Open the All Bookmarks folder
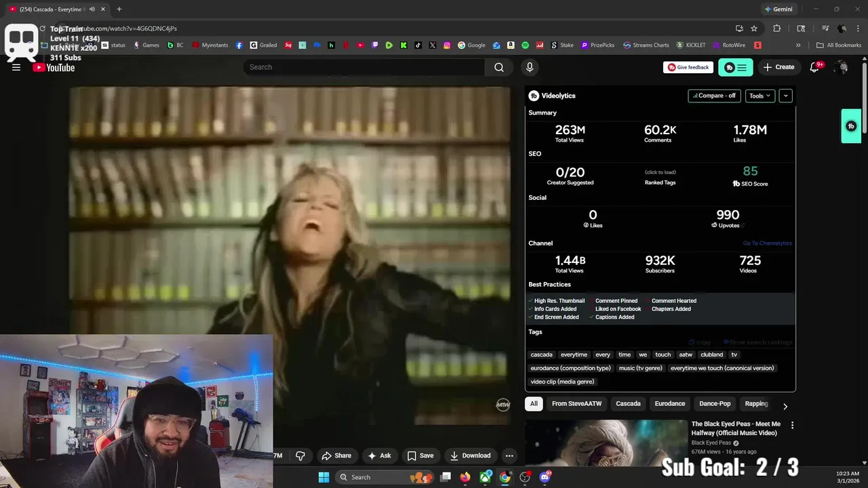 839,45
